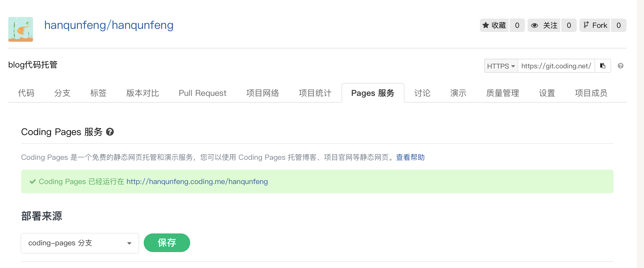The image size is (644, 268).
Task: Visit the hanqunfeng.coding.me/hanqunfeng pages link
Action: click(197, 182)
